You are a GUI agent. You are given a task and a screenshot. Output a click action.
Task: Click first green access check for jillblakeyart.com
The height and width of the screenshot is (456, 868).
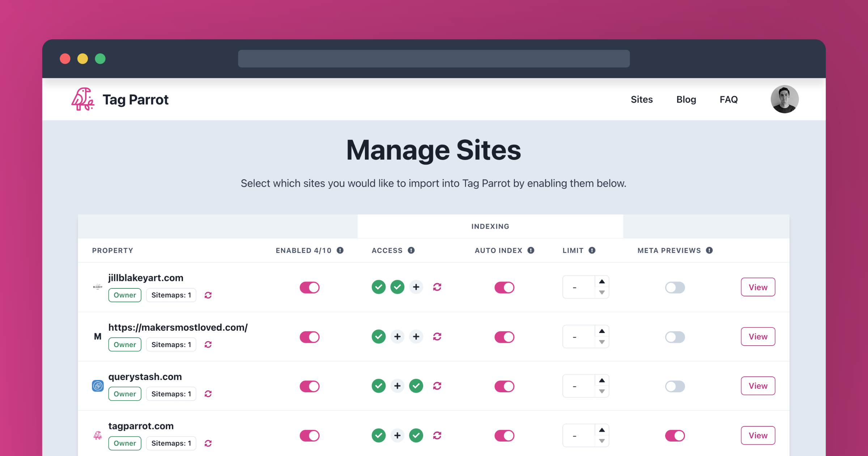(x=379, y=287)
